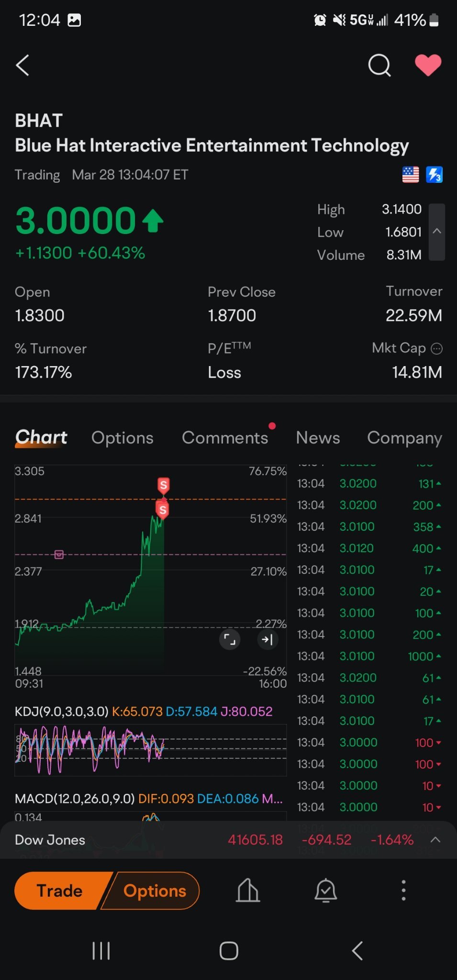Open the chart analysis icon in bottom bar
457x980 pixels.
tap(248, 891)
